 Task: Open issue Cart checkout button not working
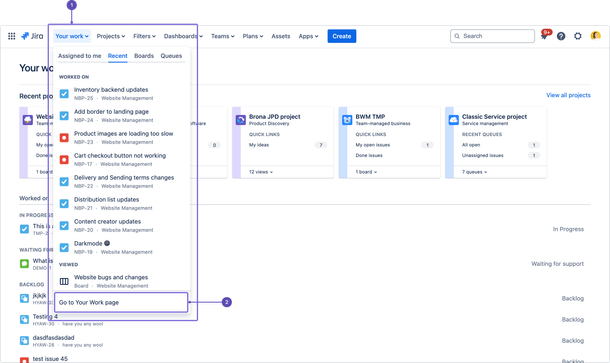coord(120,156)
